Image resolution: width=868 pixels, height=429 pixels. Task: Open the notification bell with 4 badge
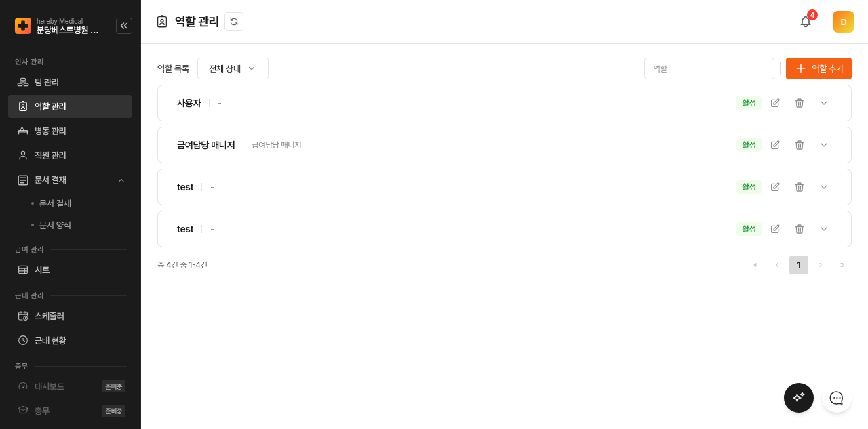pos(806,22)
